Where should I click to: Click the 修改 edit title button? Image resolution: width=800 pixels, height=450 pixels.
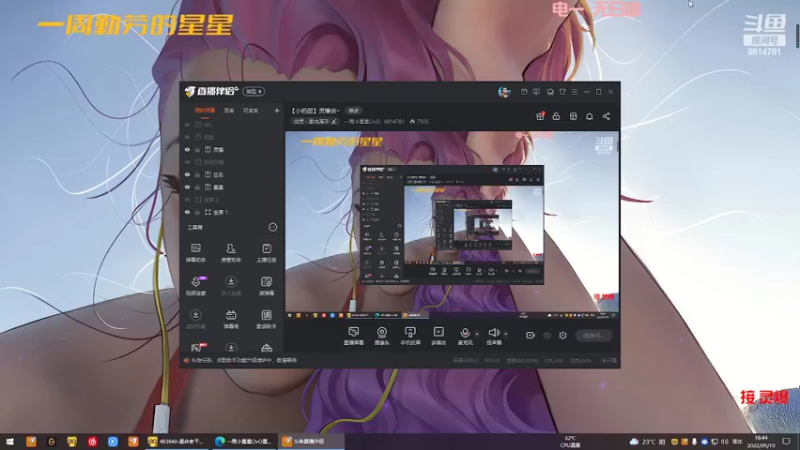(353, 110)
